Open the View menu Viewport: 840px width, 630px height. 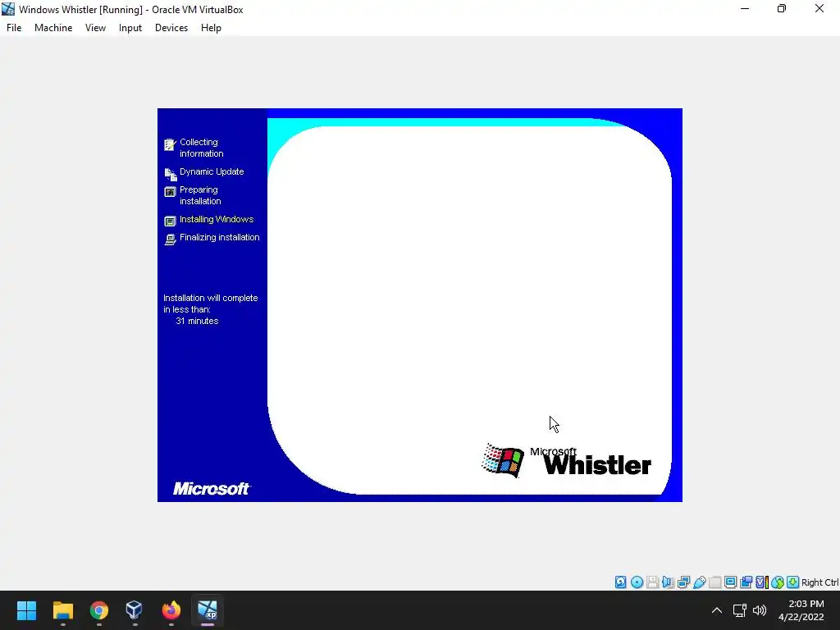tap(95, 28)
